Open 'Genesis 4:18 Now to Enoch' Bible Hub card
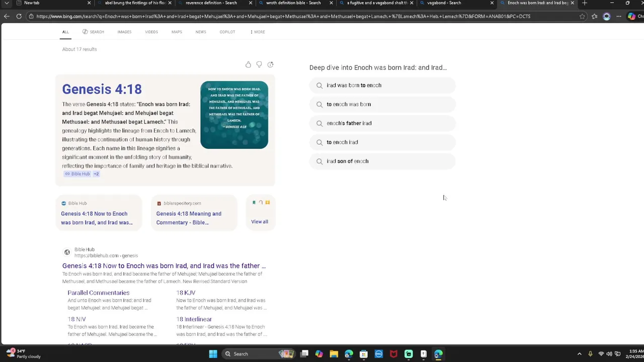This screenshot has height=362, width=644. tap(99, 213)
